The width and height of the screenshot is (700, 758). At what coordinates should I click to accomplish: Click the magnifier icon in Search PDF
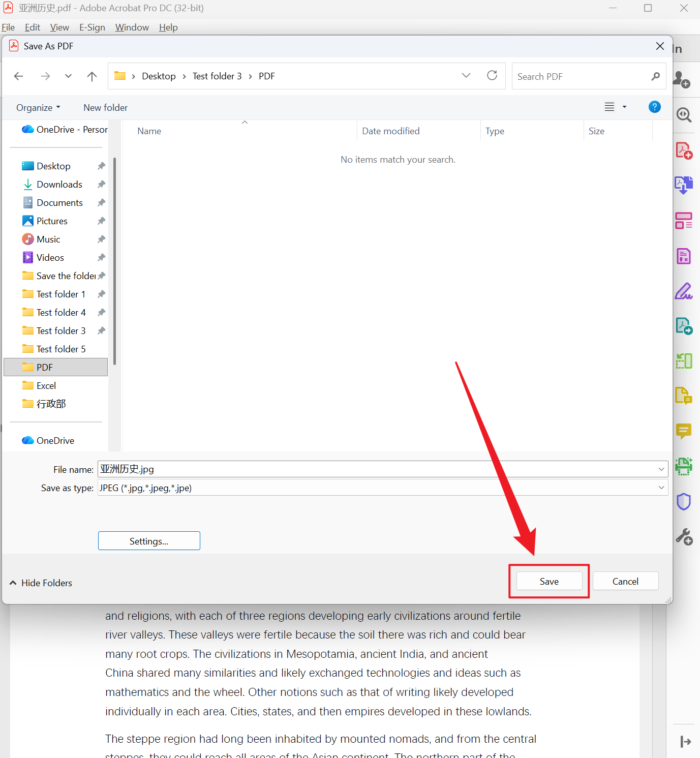click(x=655, y=76)
